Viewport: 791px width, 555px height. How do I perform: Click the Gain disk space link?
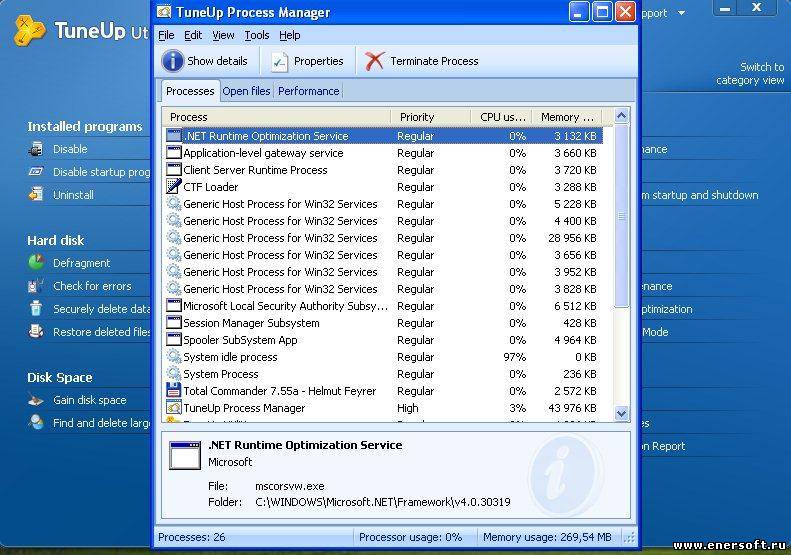[90, 400]
